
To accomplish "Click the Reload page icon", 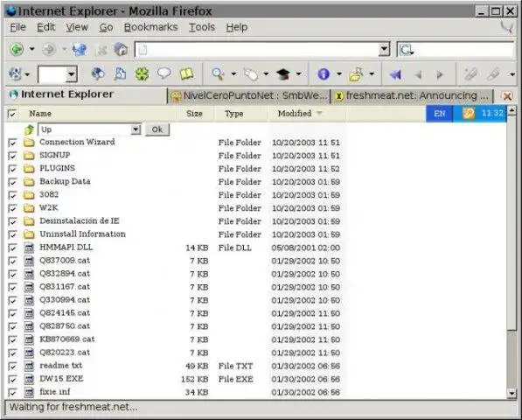I will 80,50.
